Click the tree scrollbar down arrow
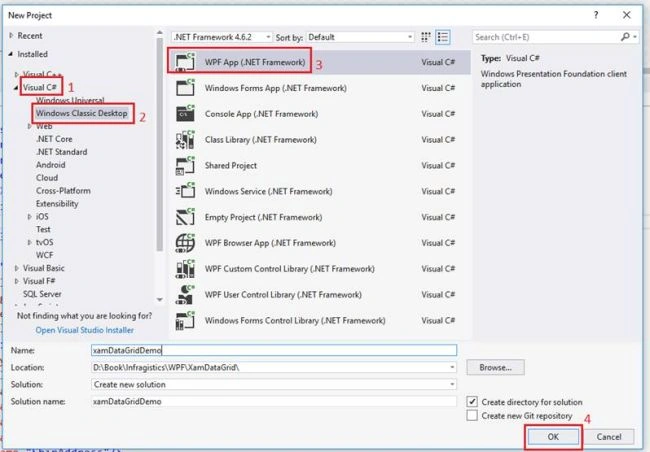The width and height of the screenshot is (650, 452). [160, 299]
